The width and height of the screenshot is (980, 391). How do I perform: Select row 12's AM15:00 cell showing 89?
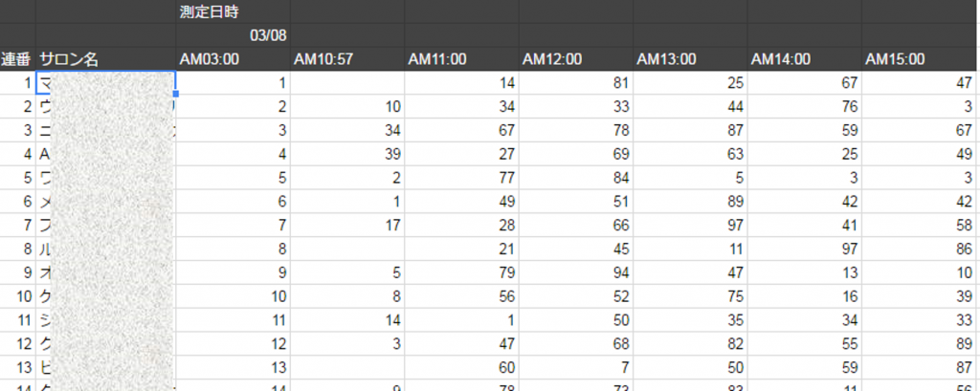click(x=919, y=341)
